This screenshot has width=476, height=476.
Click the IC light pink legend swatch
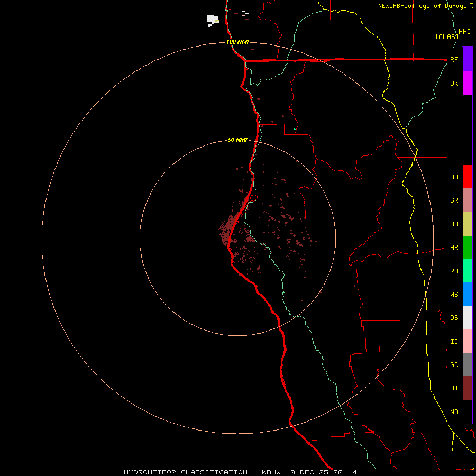coord(467,341)
